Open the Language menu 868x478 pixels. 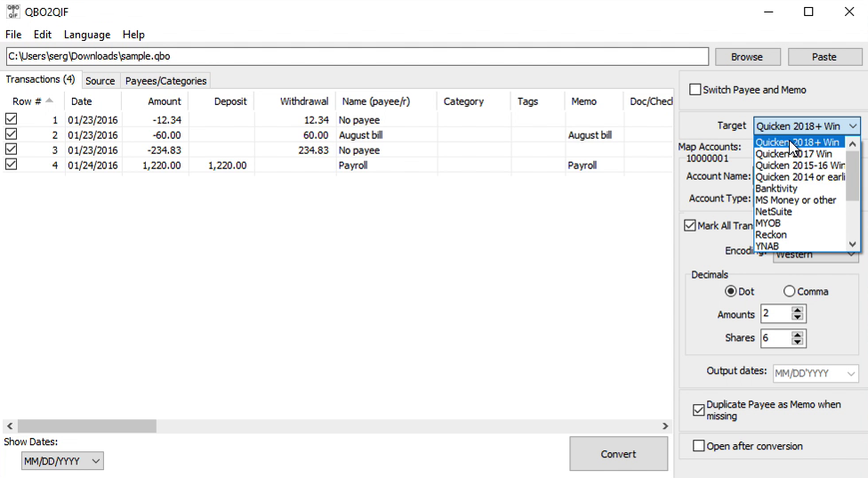click(x=87, y=35)
